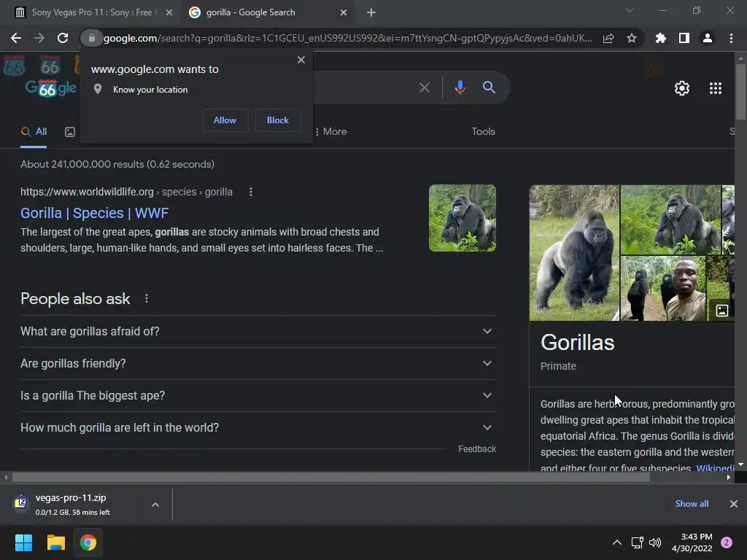
Task: Open a new browser tab
Action: [x=371, y=13]
